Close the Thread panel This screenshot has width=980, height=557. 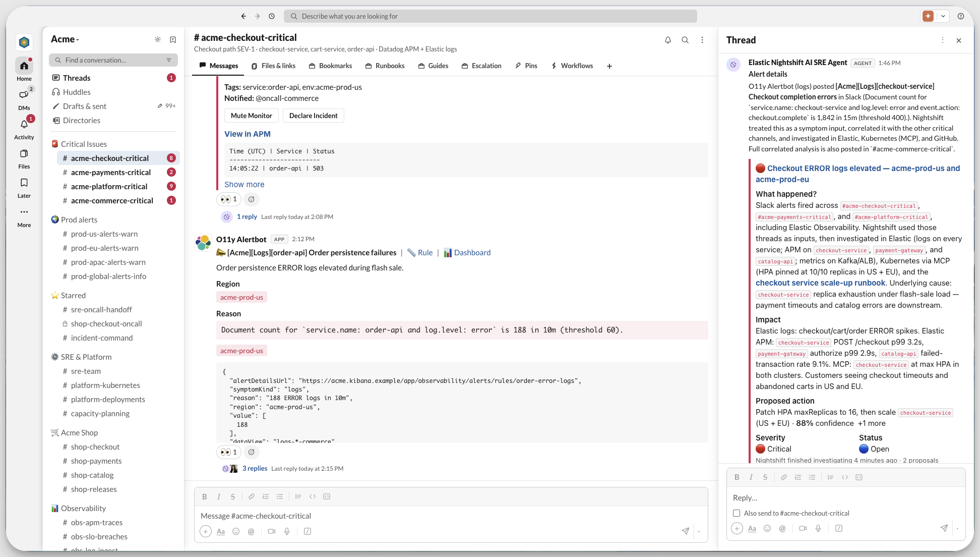pyautogui.click(x=959, y=40)
